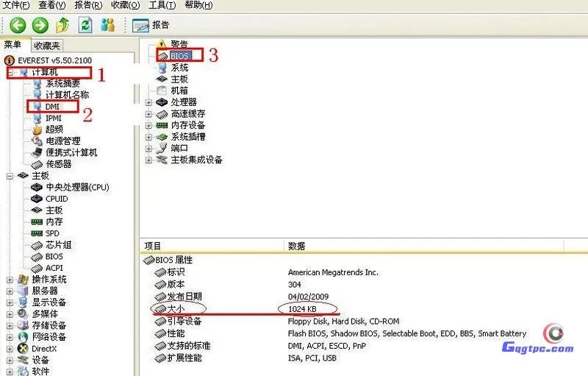Image resolution: width=588 pixels, height=376 pixels.
Task: Click the 超频 flame icon
Action: pos(37,130)
